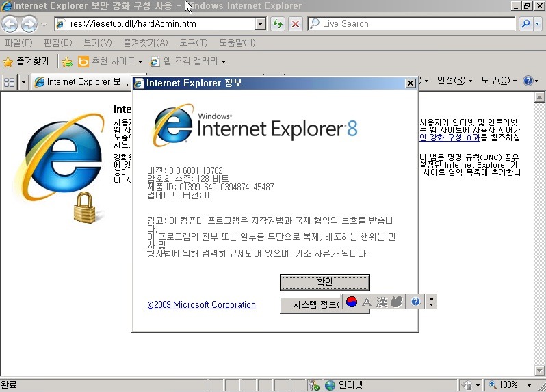Click the scroll up arrow on page scrollbar
Image resolution: width=546 pixels, height=392 pixels.
coord(540,97)
